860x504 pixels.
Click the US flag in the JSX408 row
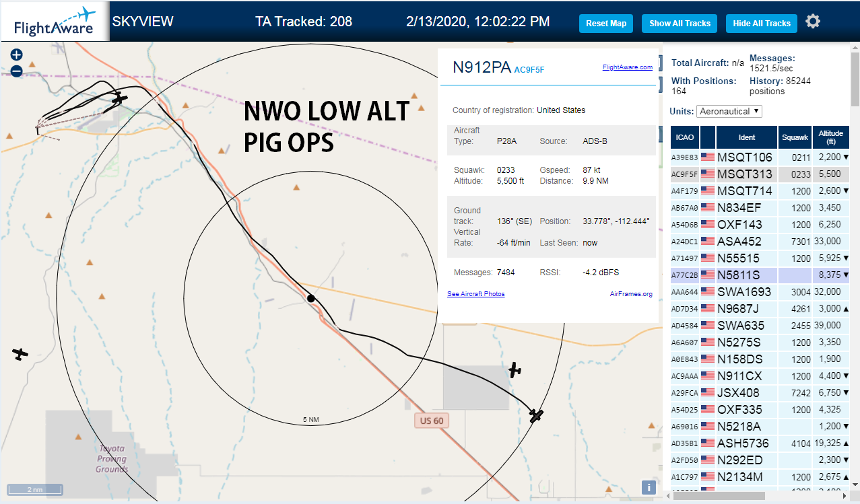click(708, 392)
